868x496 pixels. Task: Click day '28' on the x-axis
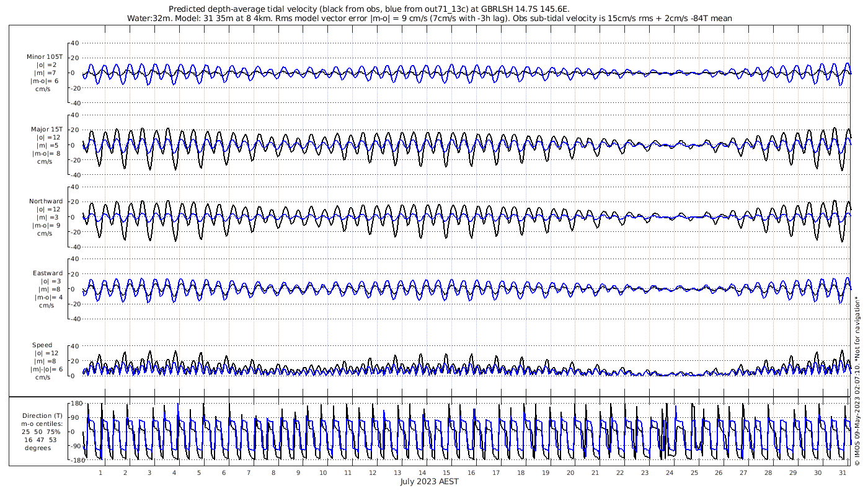(768, 472)
